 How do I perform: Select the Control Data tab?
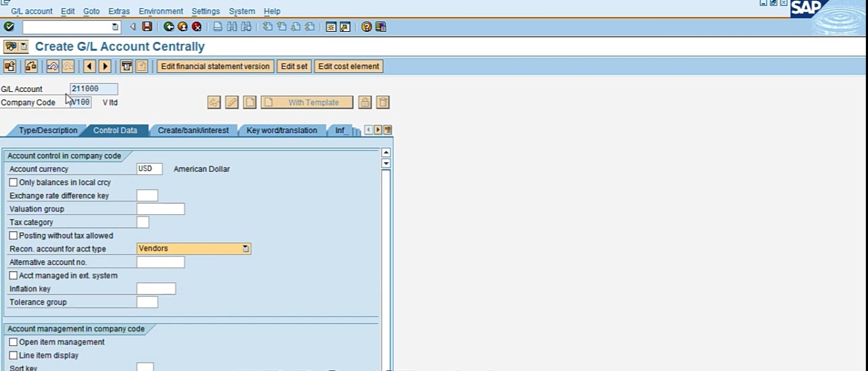[115, 130]
